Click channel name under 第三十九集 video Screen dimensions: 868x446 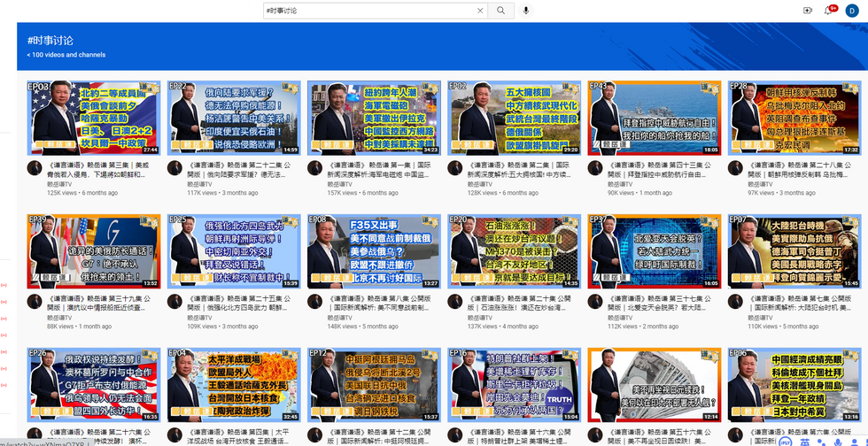(x=59, y=318)
